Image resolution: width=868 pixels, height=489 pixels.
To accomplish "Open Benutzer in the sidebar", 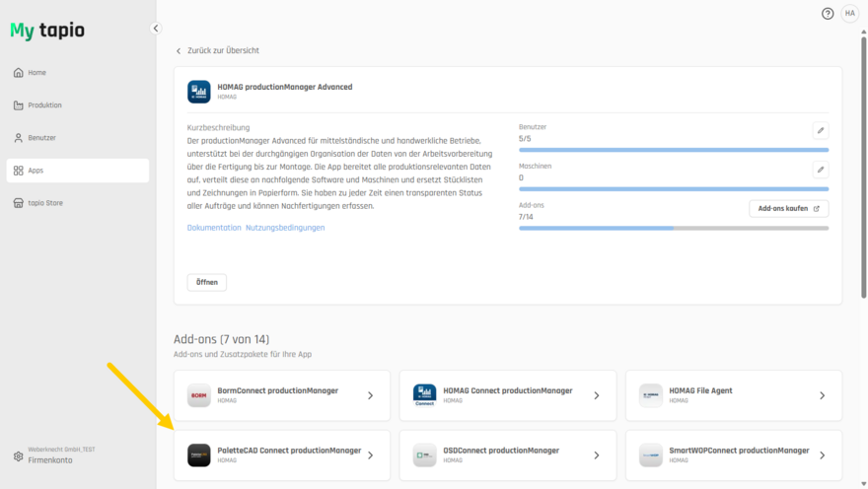I will tap(78, 138).
